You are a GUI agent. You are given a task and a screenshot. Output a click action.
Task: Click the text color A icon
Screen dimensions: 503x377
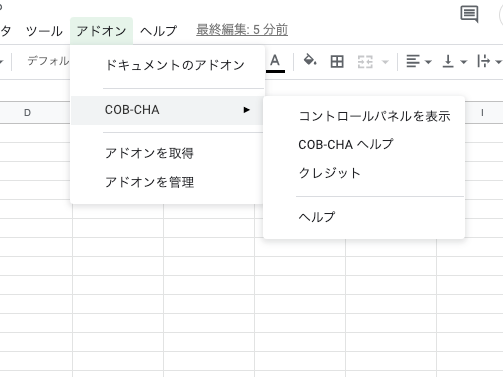[x=275, y=62]
